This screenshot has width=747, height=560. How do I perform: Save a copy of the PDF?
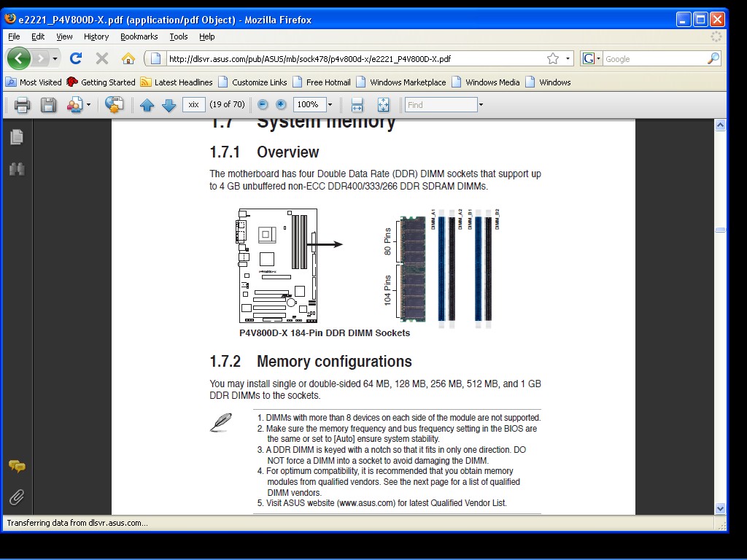click(x=48, y=105)
